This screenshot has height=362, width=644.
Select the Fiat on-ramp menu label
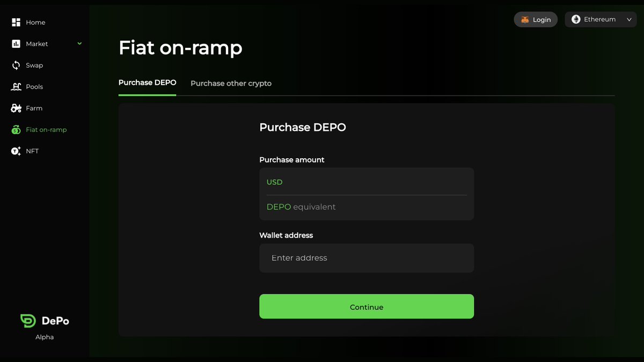click(x=46, y=130)
